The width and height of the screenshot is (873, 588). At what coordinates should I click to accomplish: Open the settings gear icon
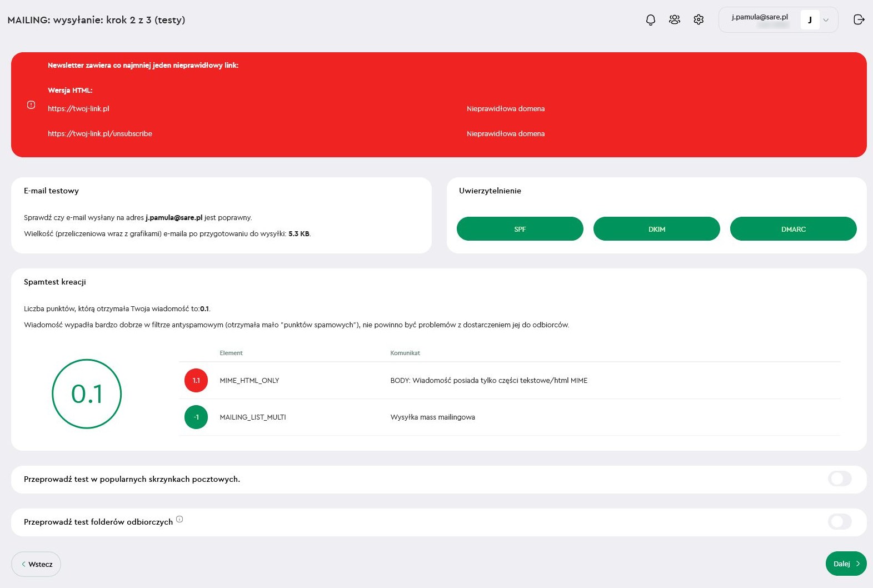coord(699,20)
